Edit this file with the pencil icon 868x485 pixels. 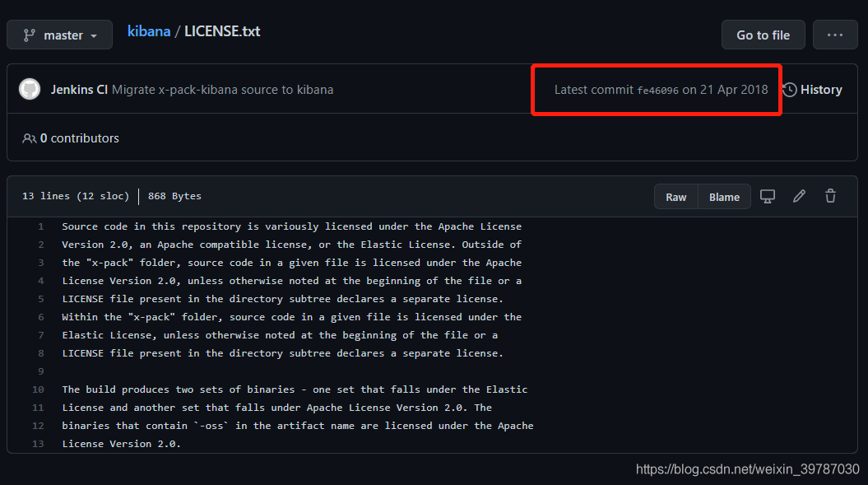[799, 196]
